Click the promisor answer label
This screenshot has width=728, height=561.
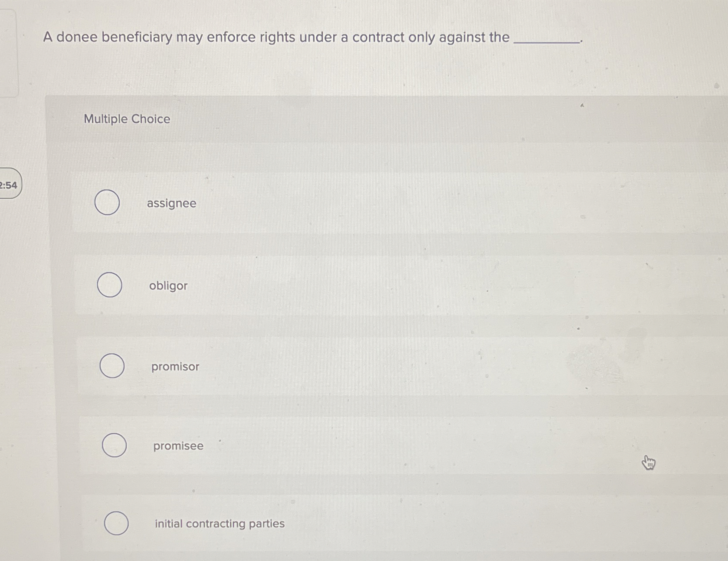pyautogui.click(x=174, y=367)
